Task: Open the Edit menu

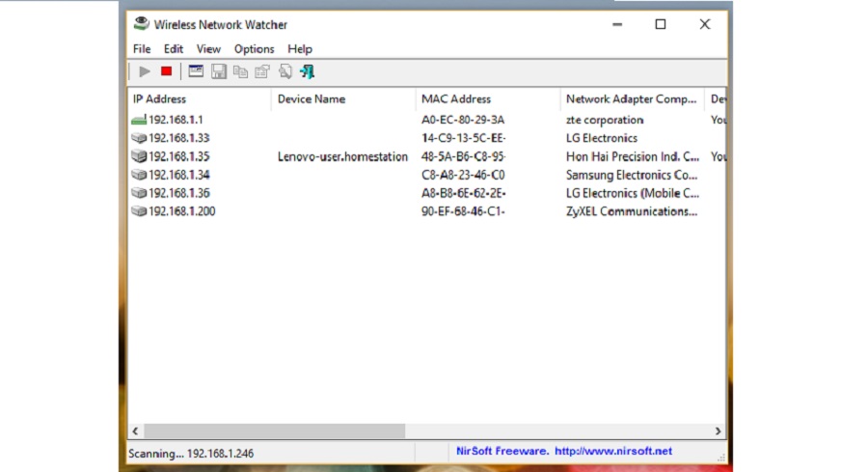Action: coord(174,49)
